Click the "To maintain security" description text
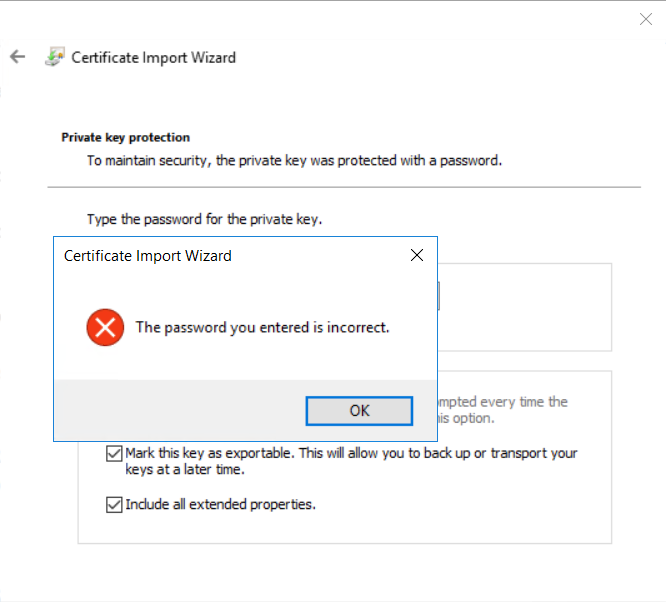This screenshot has height=602, width=666. pos(293,160)
